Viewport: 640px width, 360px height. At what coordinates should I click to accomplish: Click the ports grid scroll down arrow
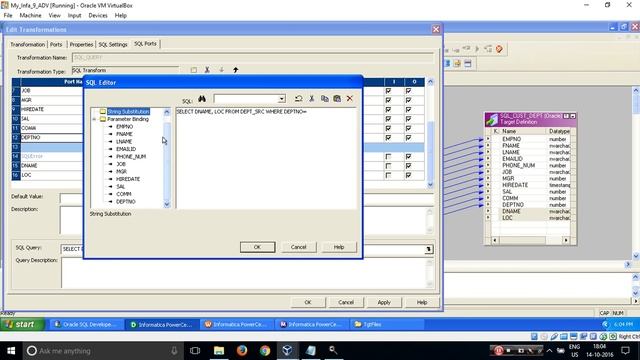430,184
